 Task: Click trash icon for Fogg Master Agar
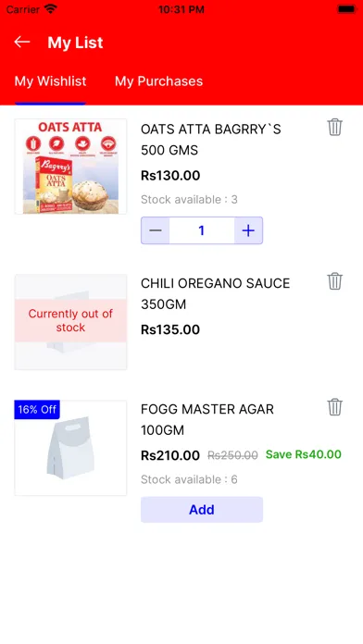click(x=334, y=407)
